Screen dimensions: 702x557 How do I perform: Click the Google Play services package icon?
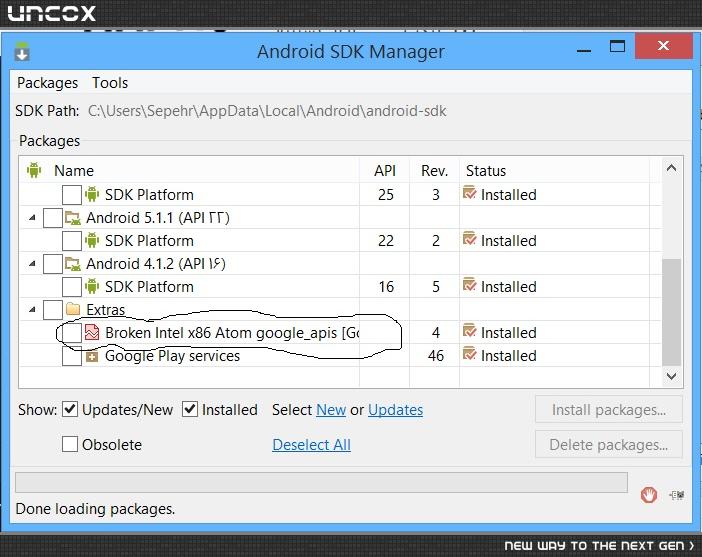pyautogui.click(x=92, y=356)
